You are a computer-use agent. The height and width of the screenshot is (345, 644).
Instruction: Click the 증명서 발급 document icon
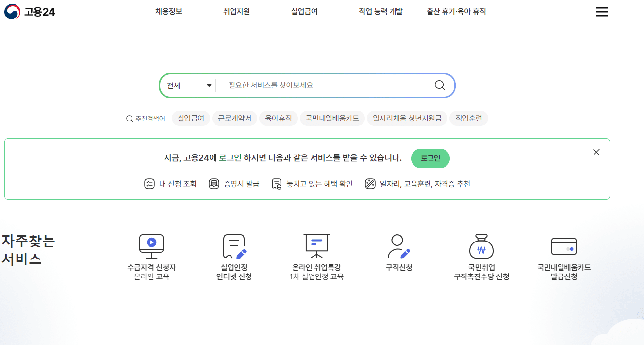click(214, 184)
